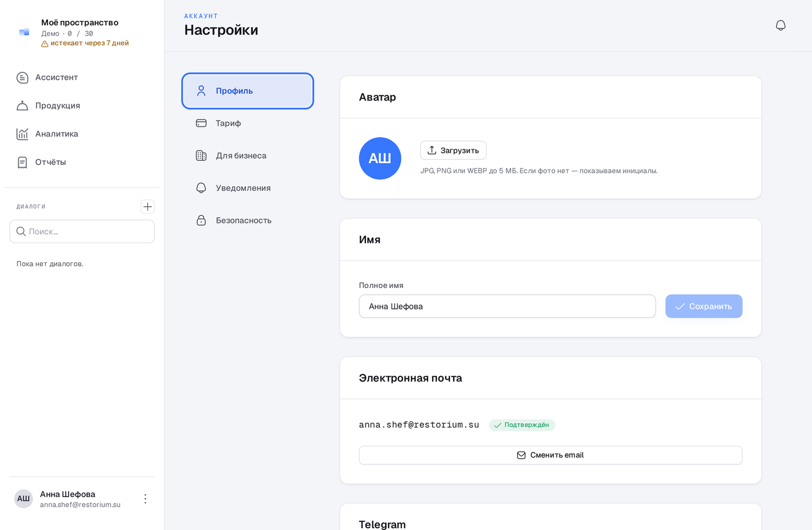Click the Ассистент chat icon
This screenshot has width=812, height=530.
click(x=23, y=77)
